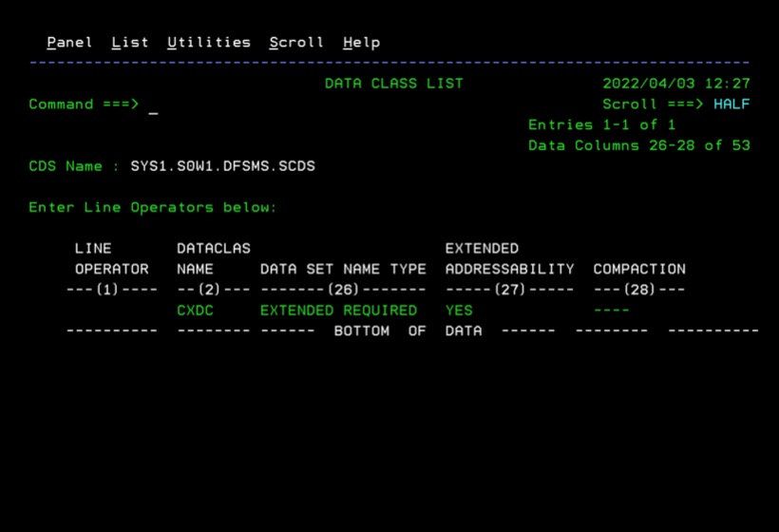The width and height of the screenshot is (779, 532).
Task: Click line operator field for CXDC row
Action: 112,311
